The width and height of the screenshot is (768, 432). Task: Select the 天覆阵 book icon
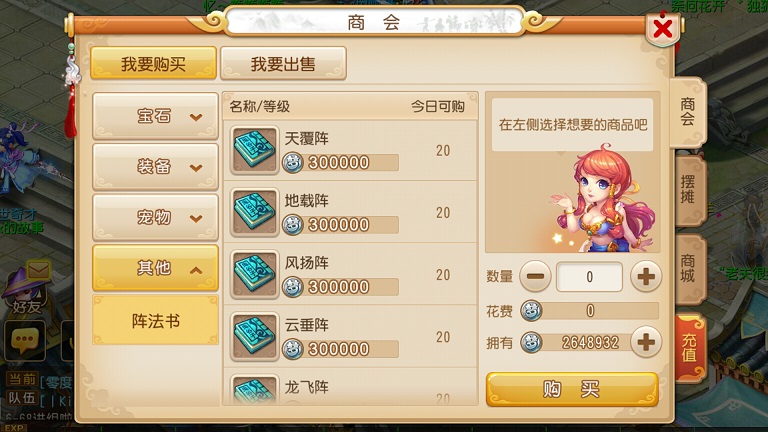point(254,150)
